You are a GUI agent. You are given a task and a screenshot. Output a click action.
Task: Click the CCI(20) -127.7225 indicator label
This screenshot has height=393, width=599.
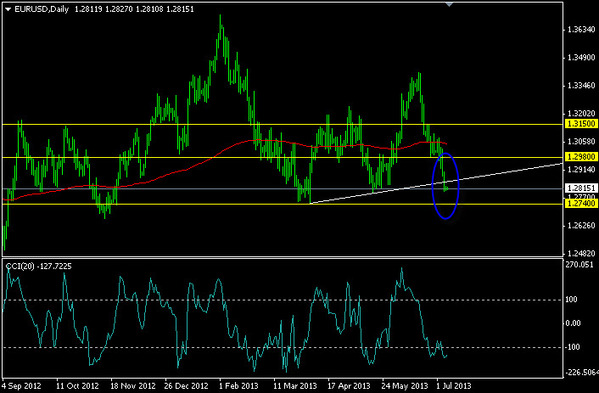click(39, 267)
